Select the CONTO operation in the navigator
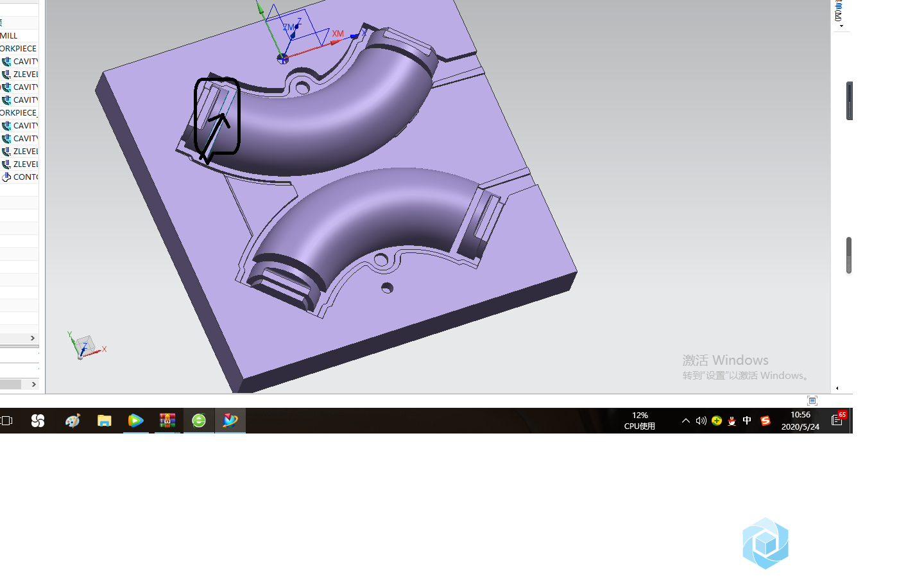This screenshot has height=578, width=924. pyautogui.click(x=19, y=177)
